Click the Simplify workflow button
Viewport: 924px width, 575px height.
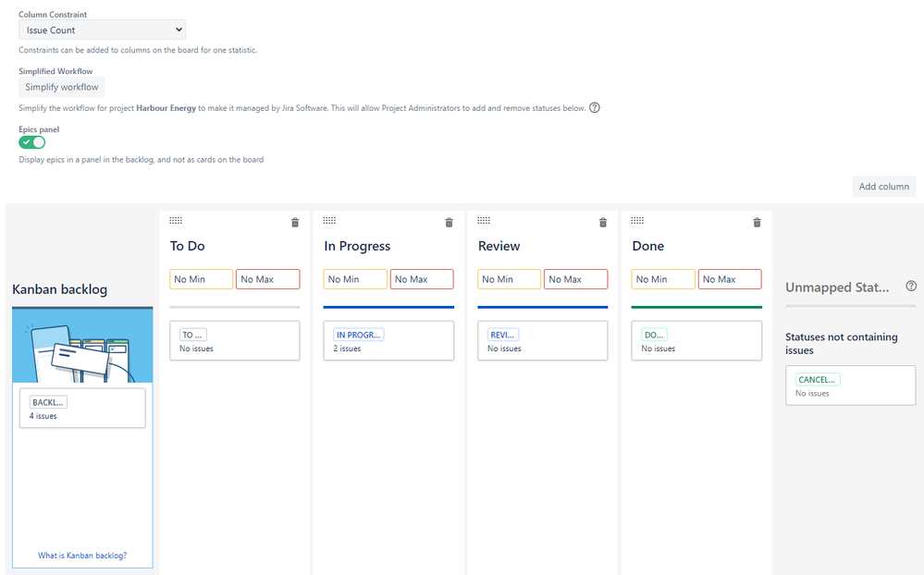click(62, 87)
